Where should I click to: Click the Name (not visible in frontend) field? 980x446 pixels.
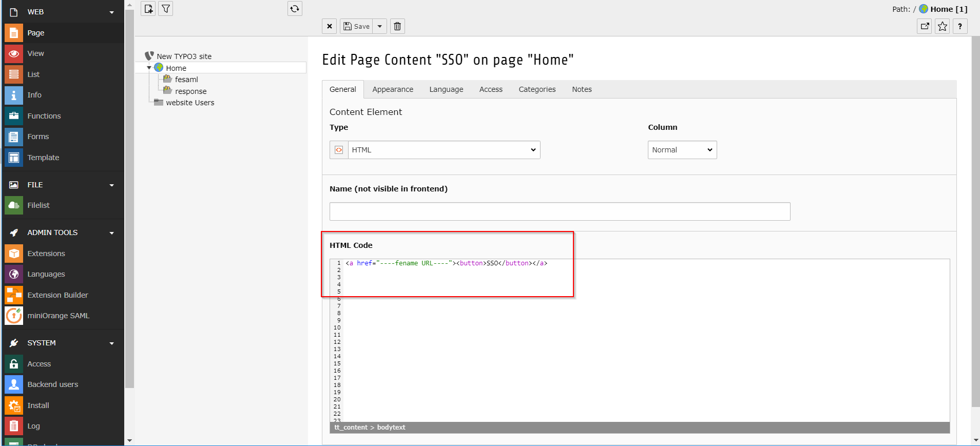560,211
